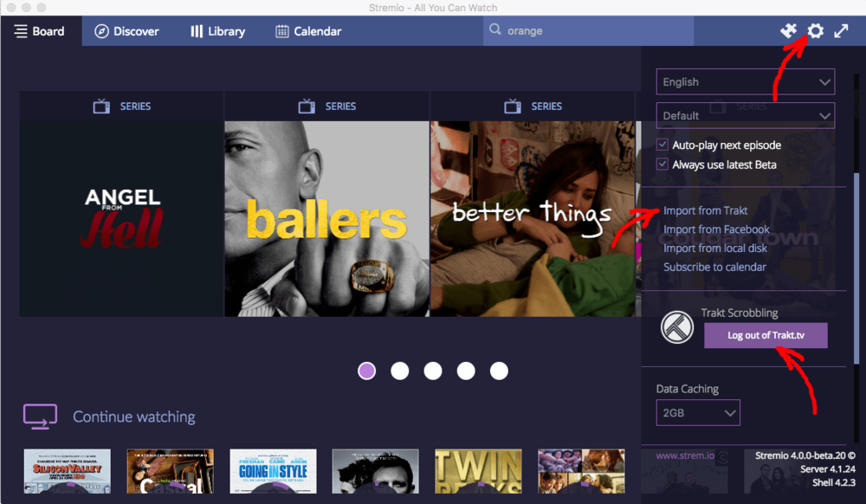The width and height of the screenshot is (866, 504).
Task: Open the www.strem.io link
Action: coord(685,456)
